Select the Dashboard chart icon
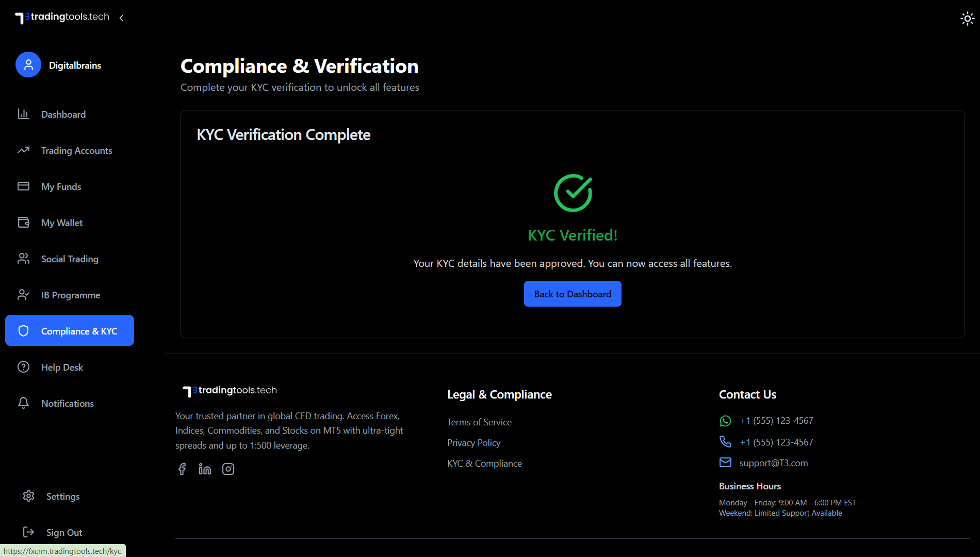Screen dimensions: 980x557 (x=24, y=114)
